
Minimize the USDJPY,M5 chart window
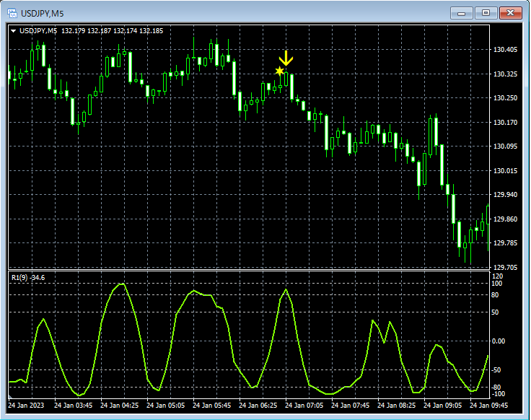(x=461, y=13)
